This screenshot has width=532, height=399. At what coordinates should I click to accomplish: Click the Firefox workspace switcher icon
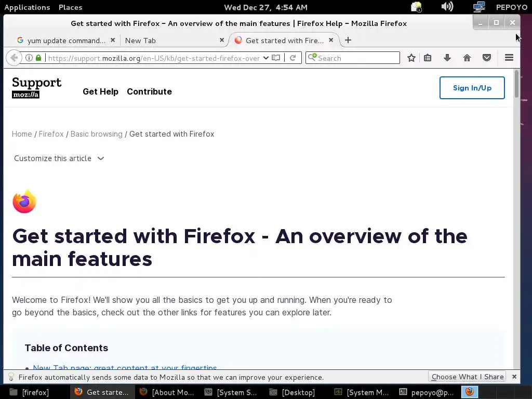tap(470, 392)
